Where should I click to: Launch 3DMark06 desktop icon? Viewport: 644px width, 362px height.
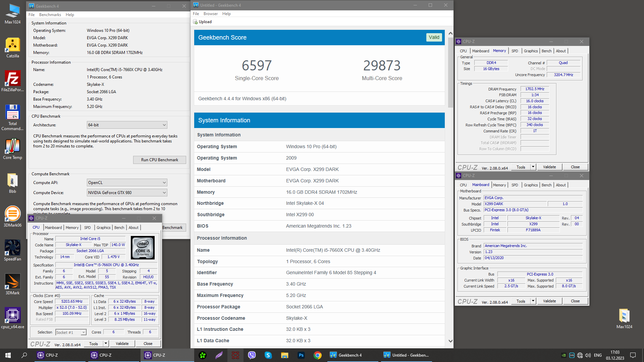pyautogui.click(x=12, y=217)
